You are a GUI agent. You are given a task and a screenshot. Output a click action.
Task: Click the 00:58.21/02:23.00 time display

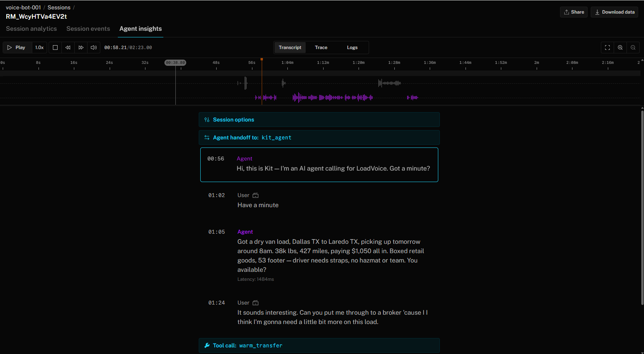tap(128, 48)
